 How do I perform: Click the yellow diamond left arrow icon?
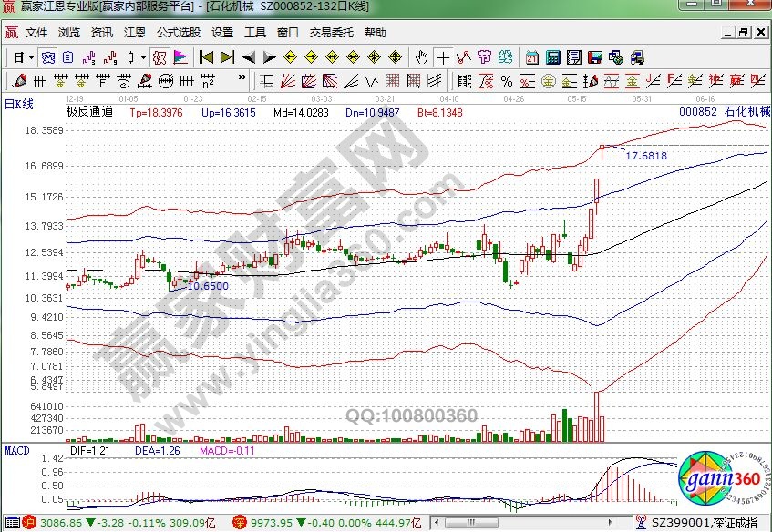[291, 57]
